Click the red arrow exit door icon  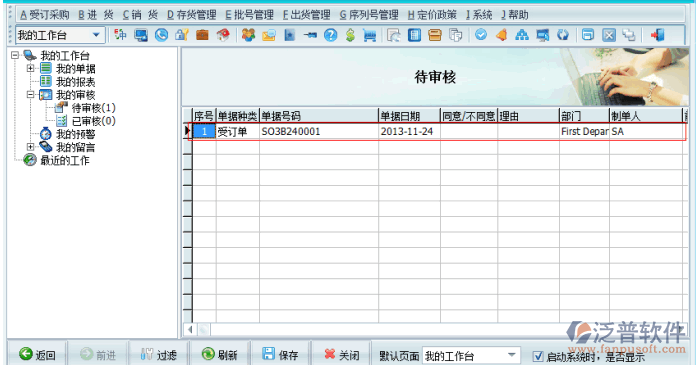[657, 35]
